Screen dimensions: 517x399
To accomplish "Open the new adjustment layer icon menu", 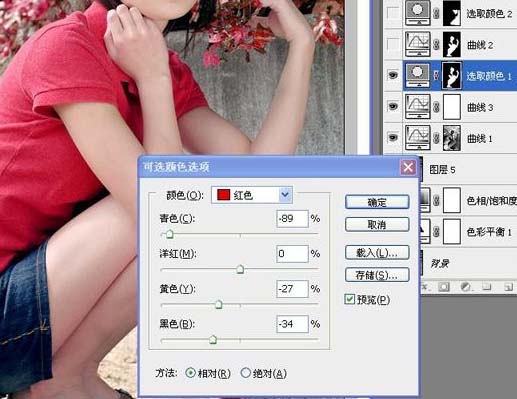I will coord(466,286).
